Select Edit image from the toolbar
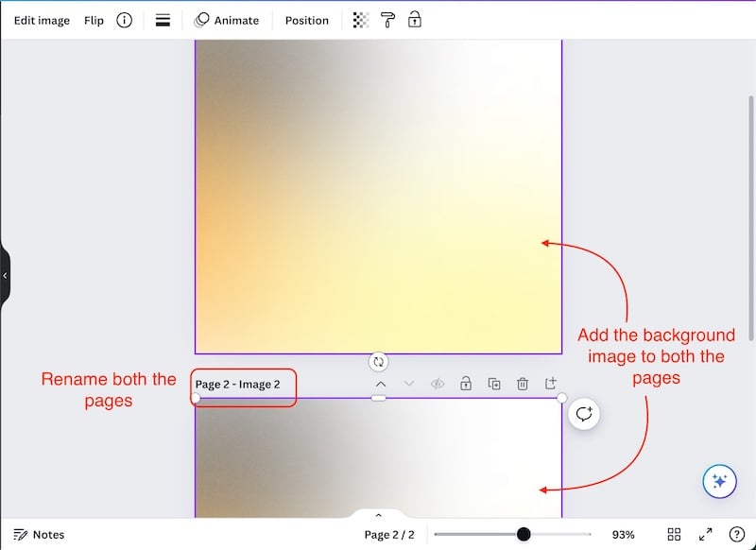 tap(42, 19)
